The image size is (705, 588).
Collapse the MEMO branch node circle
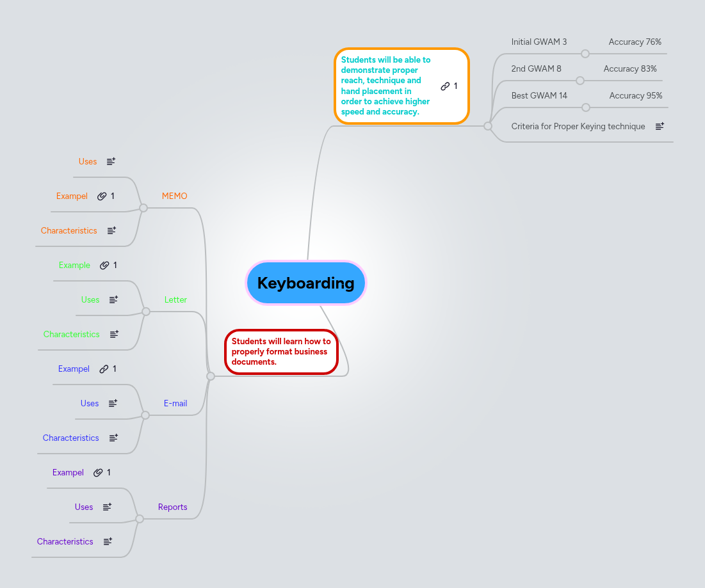pyautogui.click(x=143, y=208)
